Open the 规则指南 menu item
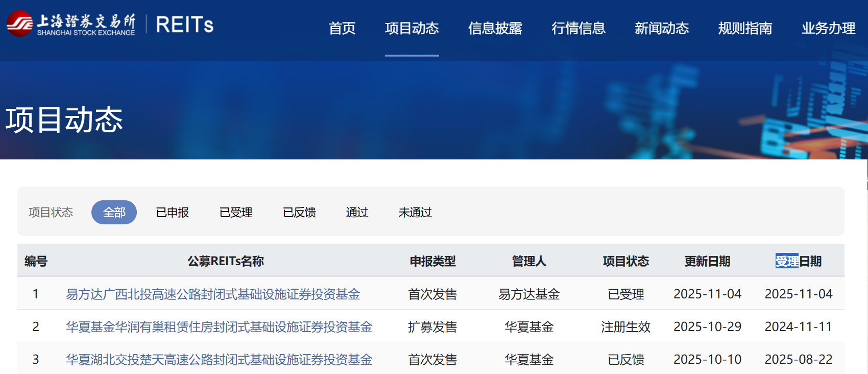Viewport: 868px width, 374px height. (745, 28)
